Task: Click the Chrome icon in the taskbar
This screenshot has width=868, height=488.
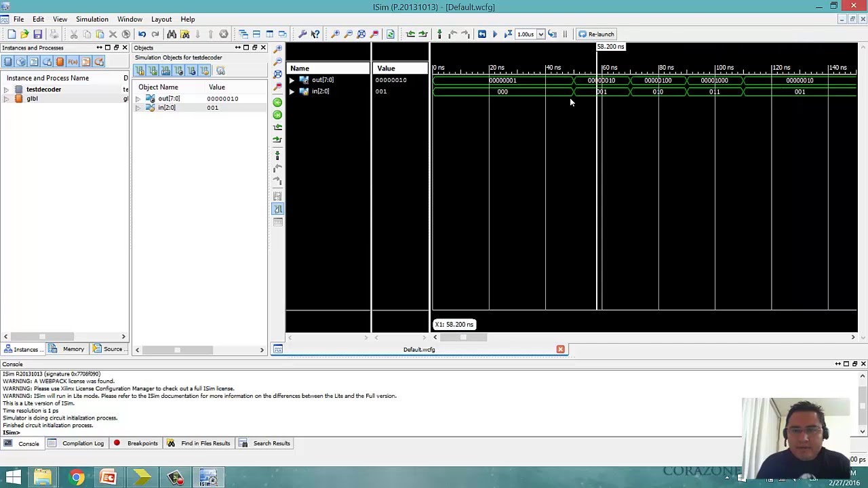Action: point(76,478)
